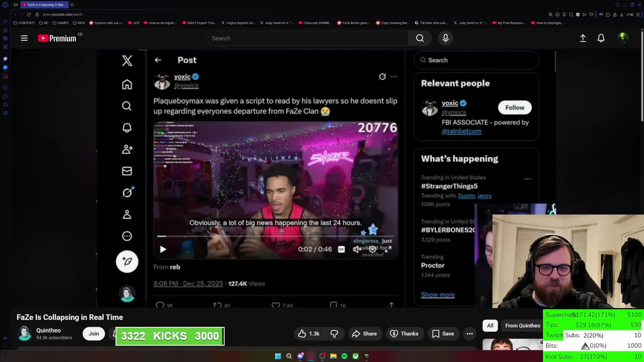Open X Notifications bell in sidebar

pos(127,128)
